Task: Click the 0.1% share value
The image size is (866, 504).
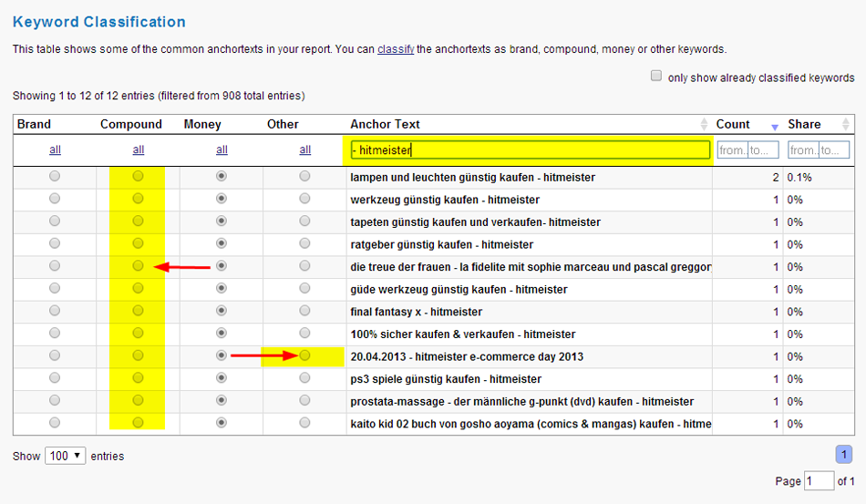Action: [799, 178]
